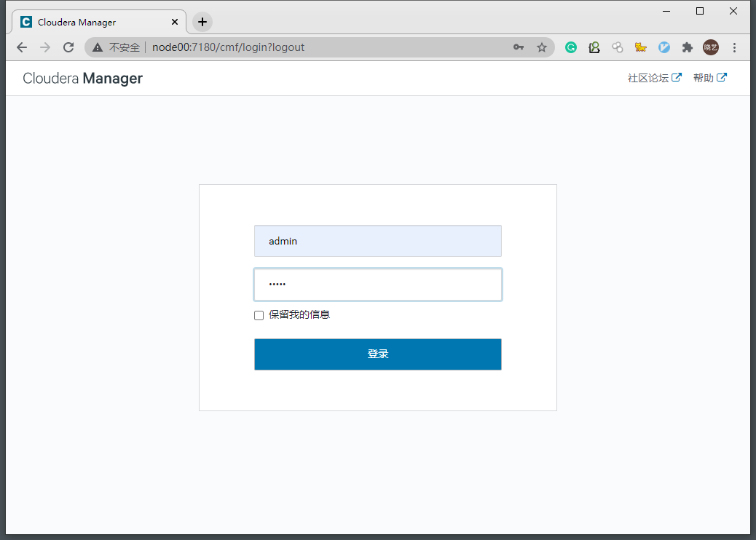This screenshot has width=756, height=540.
Task: Select the Cloudera Manager browser tab
Action: tap(99, 22)
